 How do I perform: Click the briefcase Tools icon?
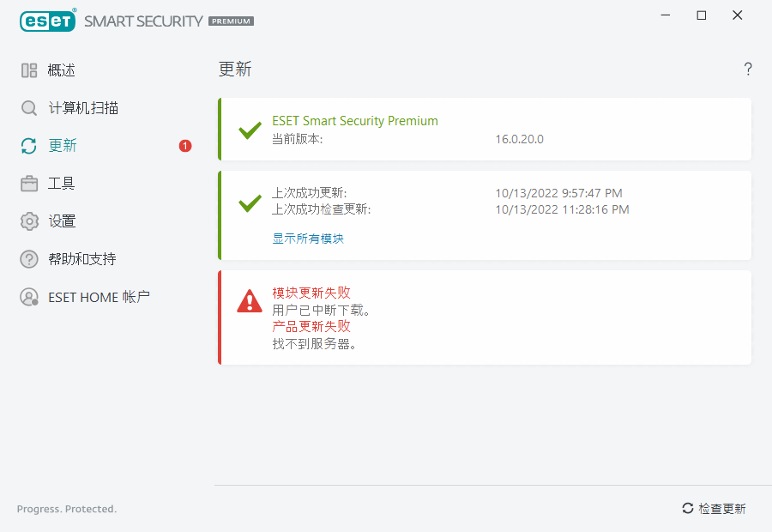coord(29,184)
